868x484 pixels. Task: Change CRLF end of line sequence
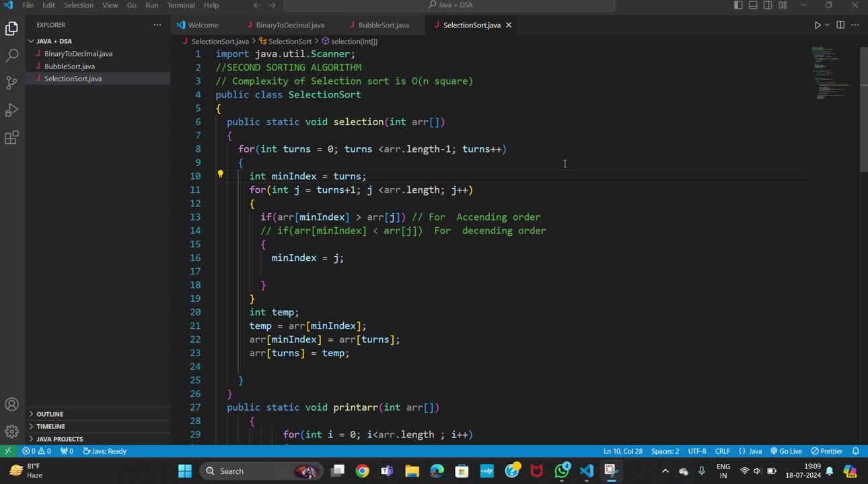coord(723,451)
